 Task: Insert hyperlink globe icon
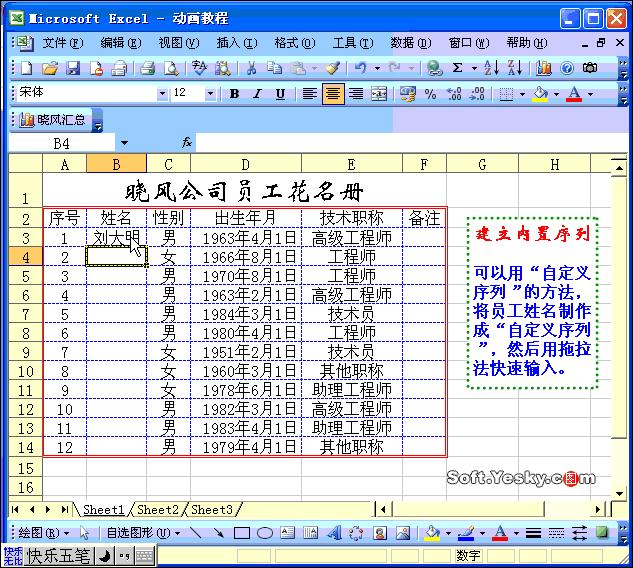434,68
